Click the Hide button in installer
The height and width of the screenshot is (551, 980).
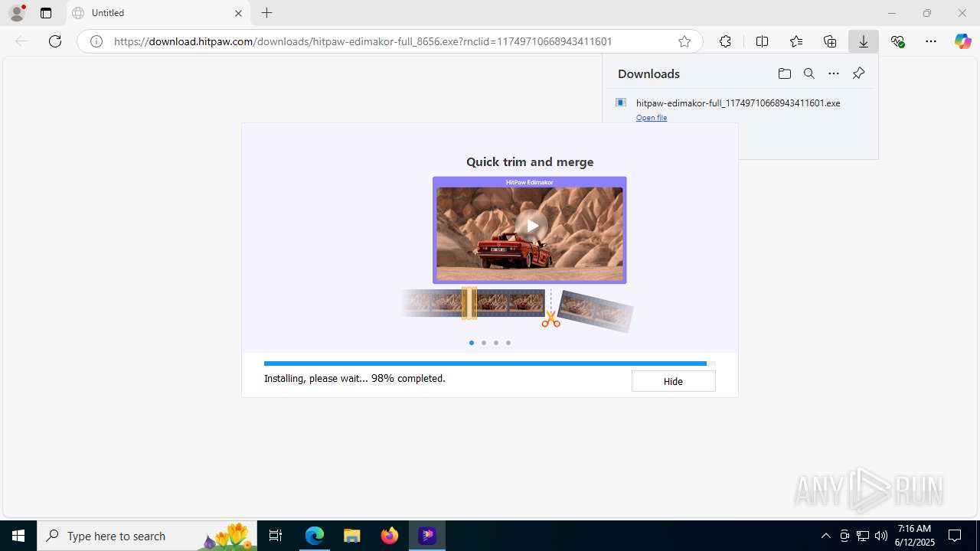pos(673,381)
